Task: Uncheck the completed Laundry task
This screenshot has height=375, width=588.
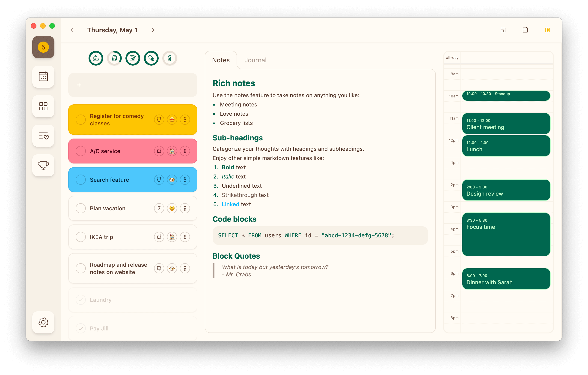Action: [80, 300]
